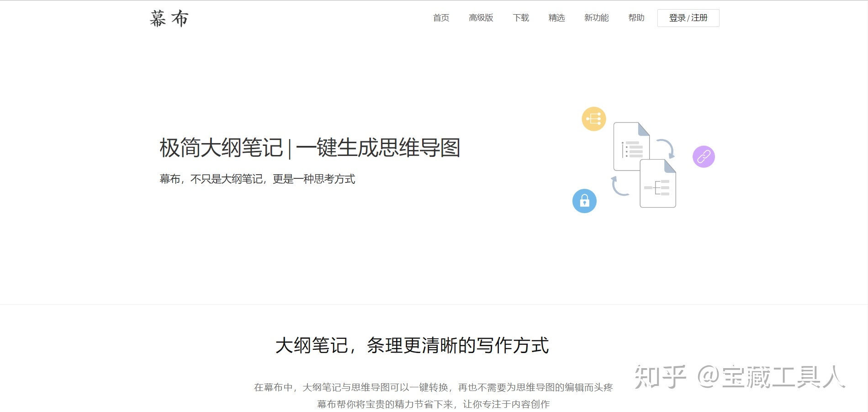868x412 pixels.
Task: Click the yellow mind map circle icon
Action: coord(593,119)
